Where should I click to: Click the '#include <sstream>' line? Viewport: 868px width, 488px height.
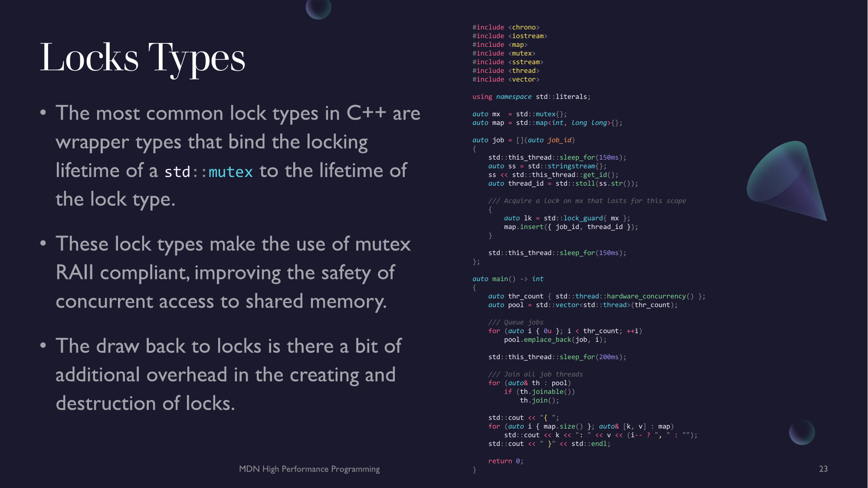point(508,62)
